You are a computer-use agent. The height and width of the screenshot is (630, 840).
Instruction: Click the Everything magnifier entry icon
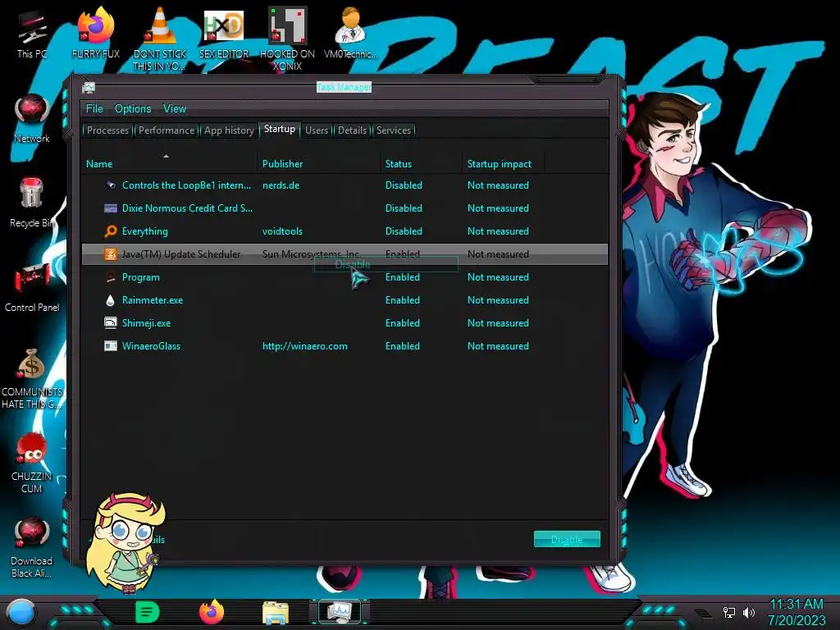[x=111, y=231]
